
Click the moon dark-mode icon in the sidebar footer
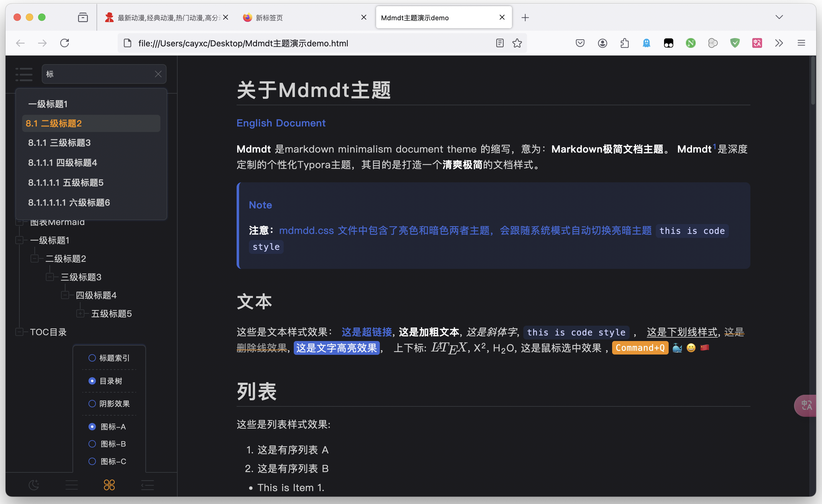tap(34, 485)
